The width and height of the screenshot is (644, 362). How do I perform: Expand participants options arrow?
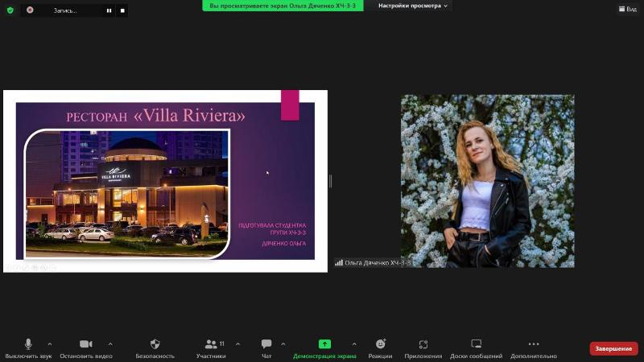pos(237,344)
